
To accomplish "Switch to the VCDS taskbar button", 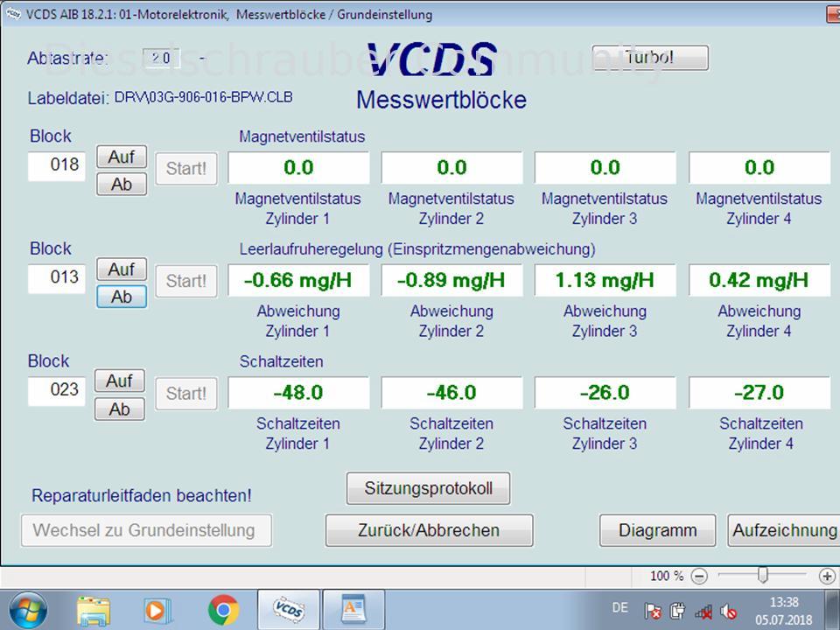I will [x=289, y=610].
